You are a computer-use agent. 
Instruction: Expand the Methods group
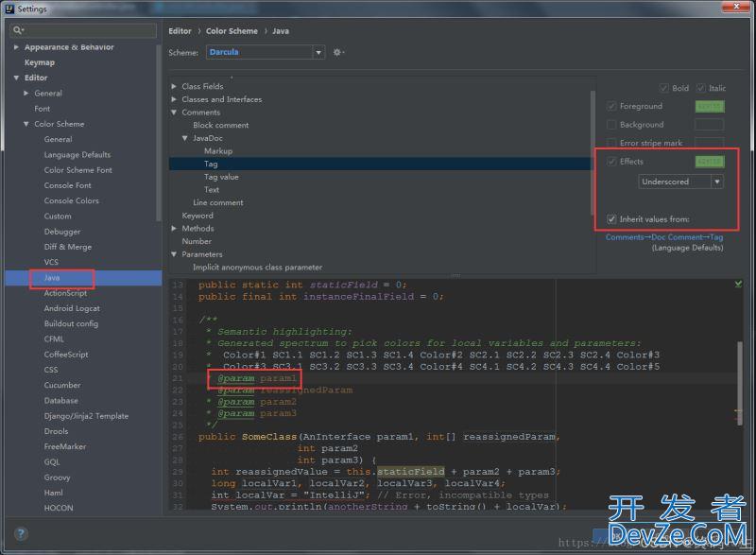(x=174, y=229)
